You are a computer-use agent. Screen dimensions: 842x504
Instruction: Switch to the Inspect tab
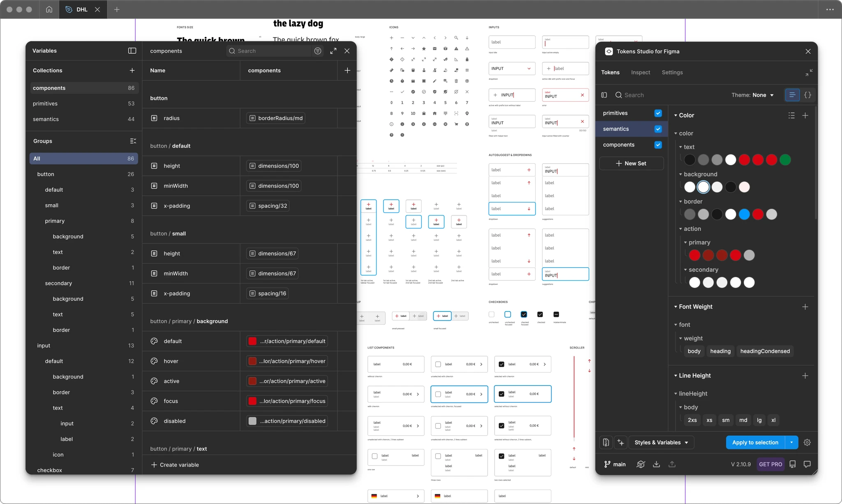point(641,72)
